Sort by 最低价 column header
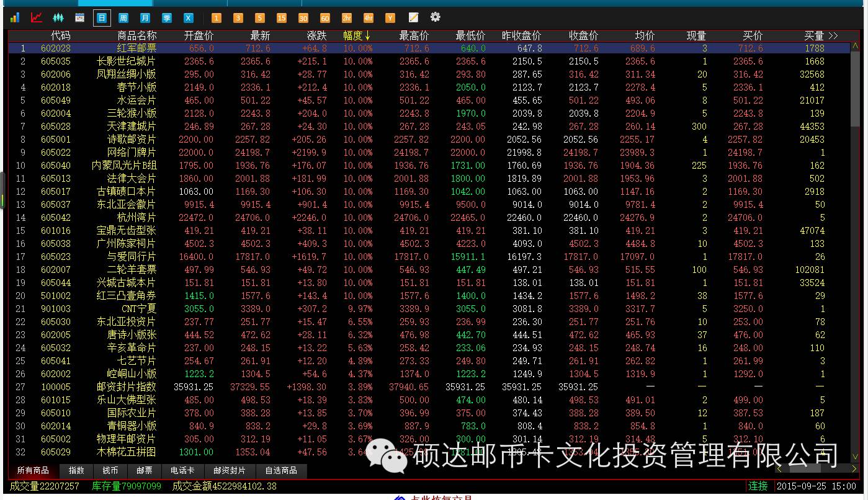Viewport: 868px width, 500px height. (470, 35)
